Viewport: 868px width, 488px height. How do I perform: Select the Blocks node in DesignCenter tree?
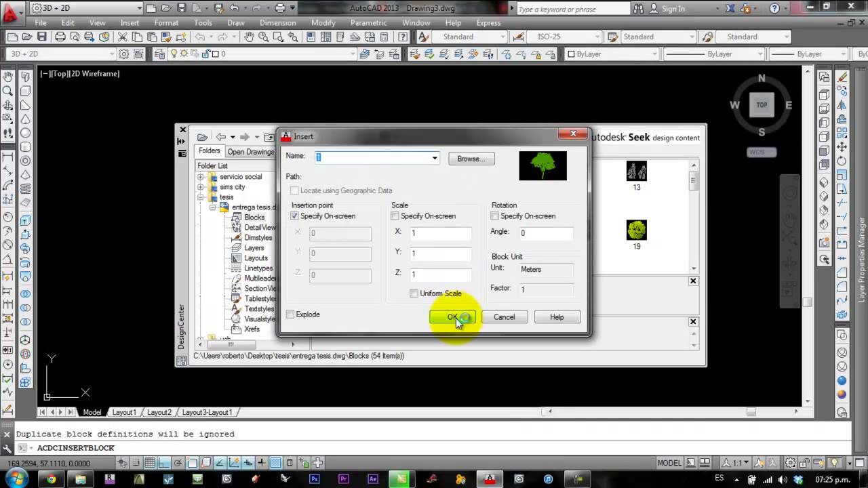point(254,218)
